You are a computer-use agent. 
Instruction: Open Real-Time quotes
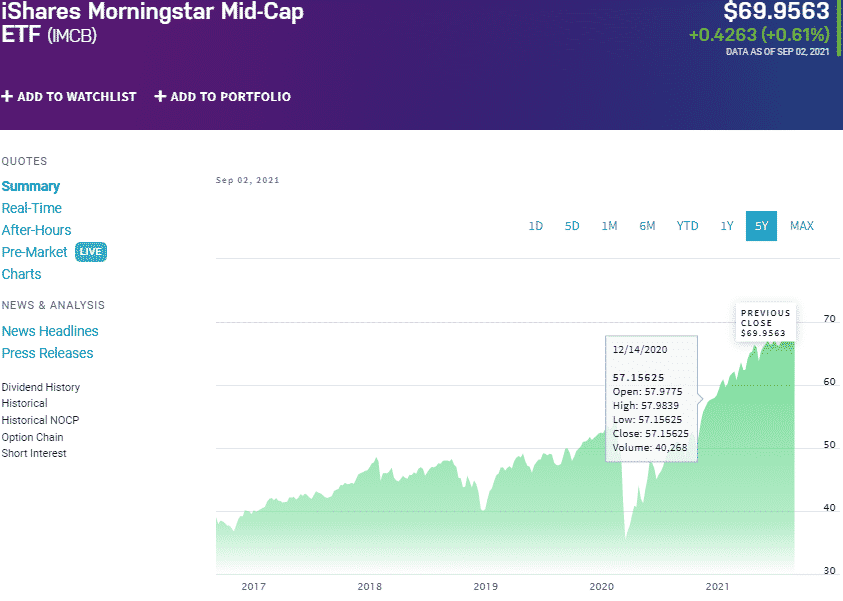[30, 208]
